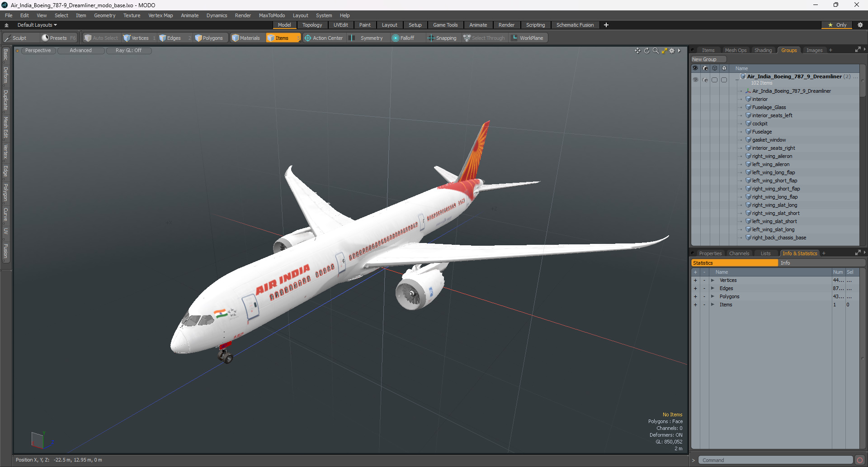Viewport: 868px width, 467px height.
Task: Toggle the Only star button
Action: (837, 25)
